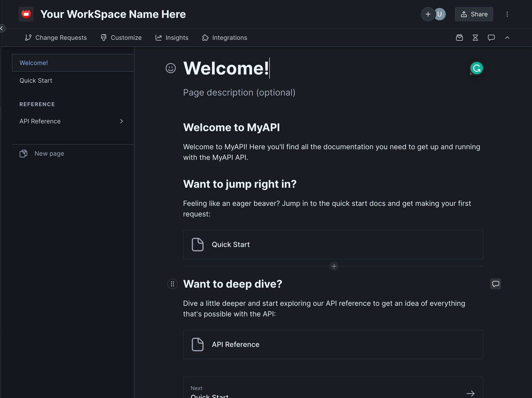Screen dimensions: 532x398
Task: Collapse the left sidebar with the arrow
Action: (x=2, y=28)
